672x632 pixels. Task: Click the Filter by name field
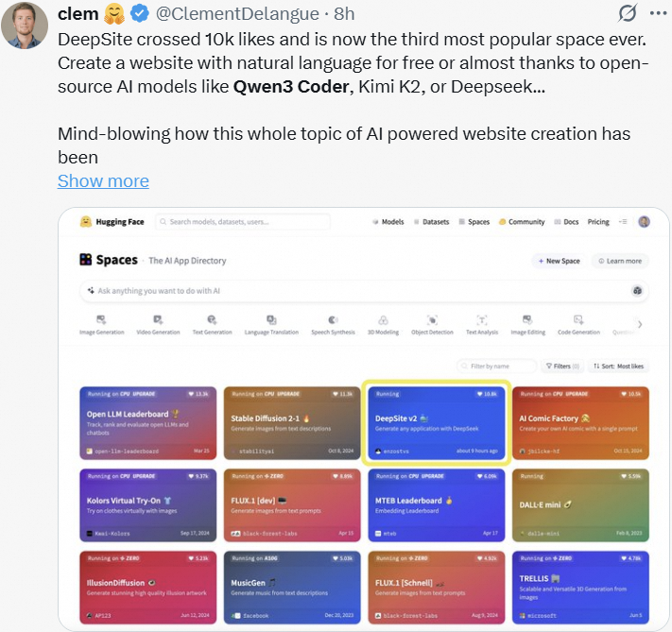[496, 367]
